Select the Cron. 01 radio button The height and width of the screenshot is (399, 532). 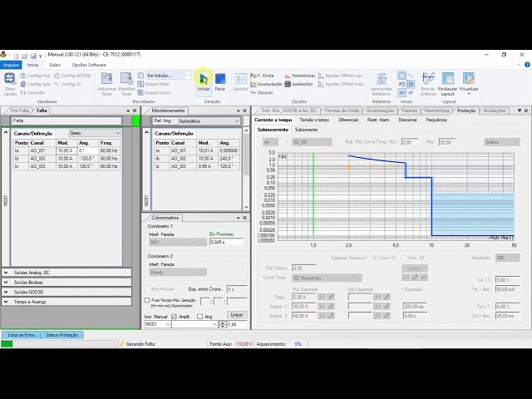[375, 258]
